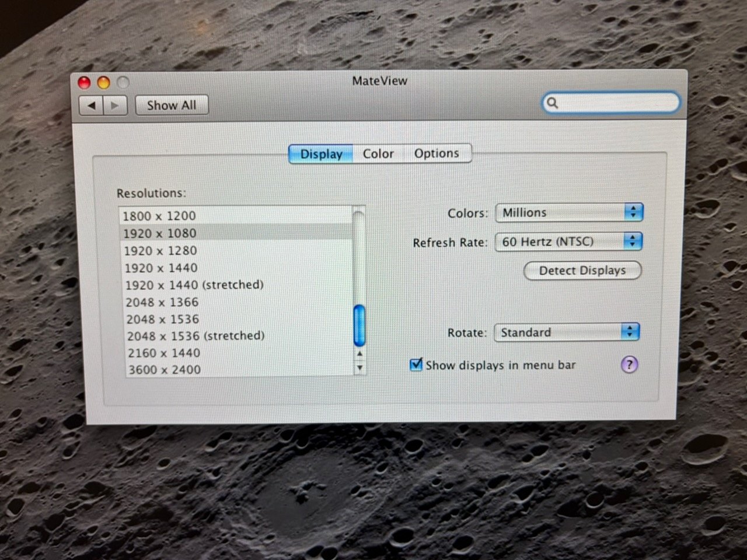Click the magnifier icon in search field
Image resolution: width=747 pixels, height=560 pixels.
552,103
